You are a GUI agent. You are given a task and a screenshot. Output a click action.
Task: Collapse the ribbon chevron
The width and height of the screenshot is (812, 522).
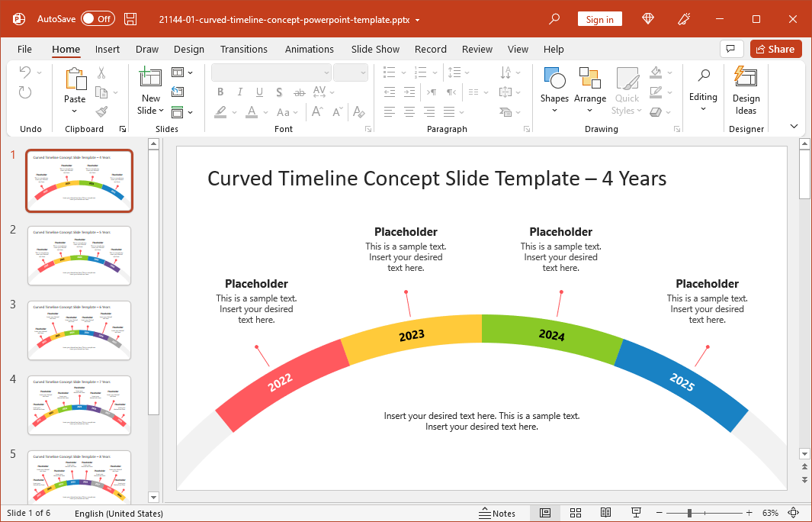click(x=794, y=126)
